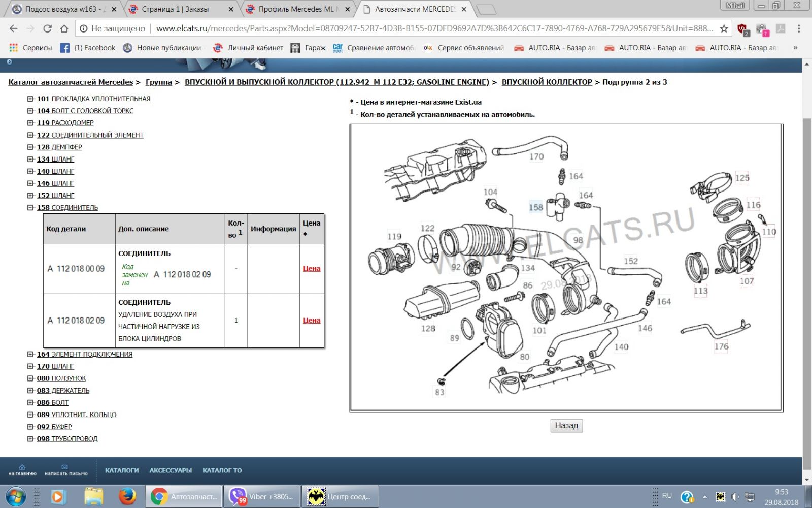Expand the 119 РАСХОДОМЕР node

coord(30,123)
